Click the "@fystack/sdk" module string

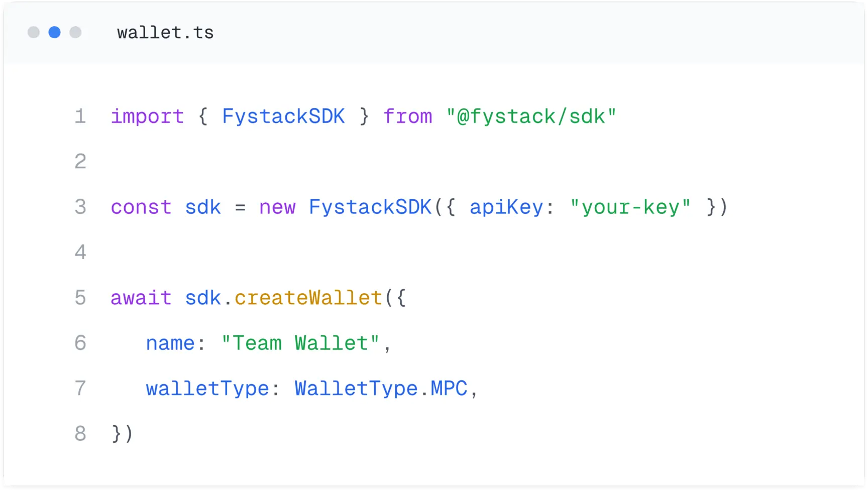point(531,116)
